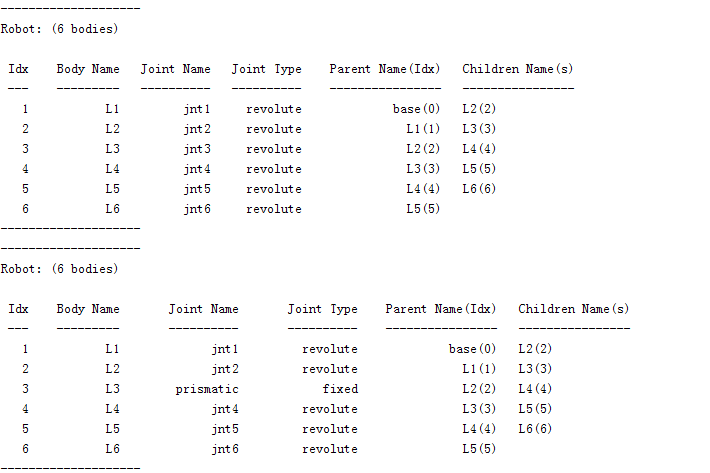Select 'jnt3' in the first robot table
This screenshot has height=473, width=710.
pos(197,149)
